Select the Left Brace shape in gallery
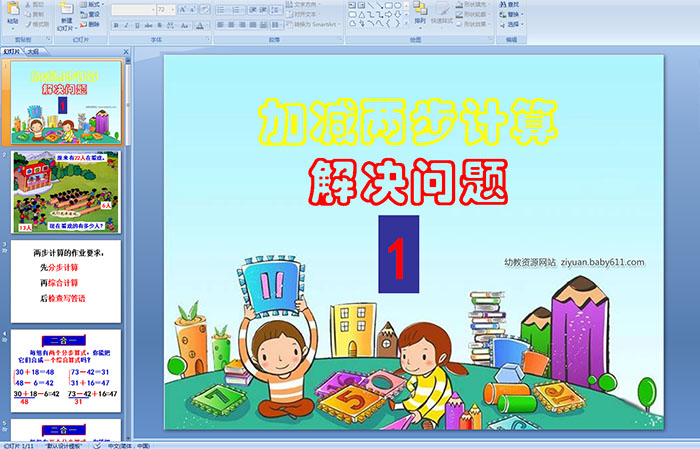The width and height of the screenshot is (700, 449). (388, 23)
